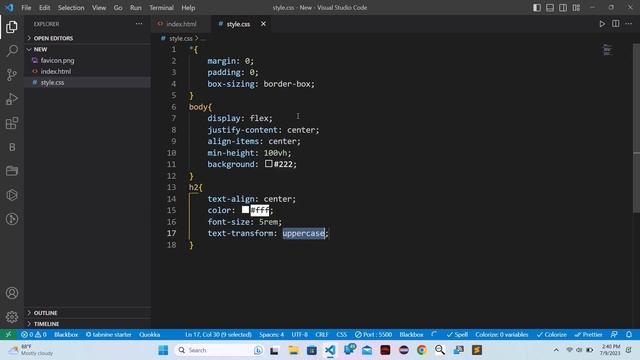The width and height of the screenshot is (640, 360).
Task: Toggle the bottom panel layout icon
Action: pos(550,7)
